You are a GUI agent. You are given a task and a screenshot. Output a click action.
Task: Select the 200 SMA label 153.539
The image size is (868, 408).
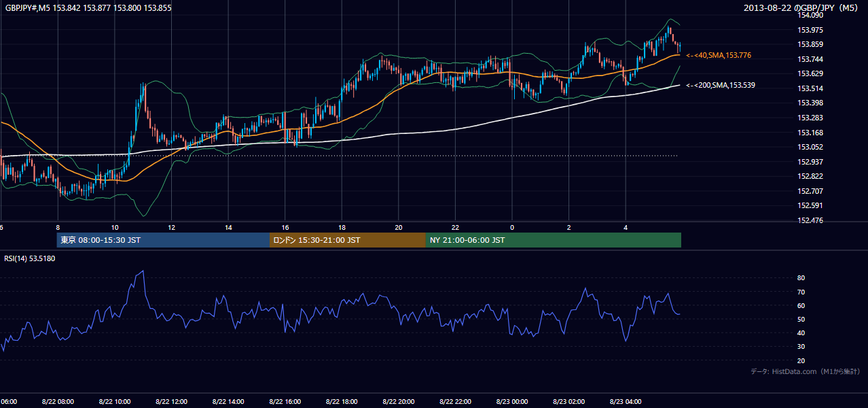tap(721, 85)
